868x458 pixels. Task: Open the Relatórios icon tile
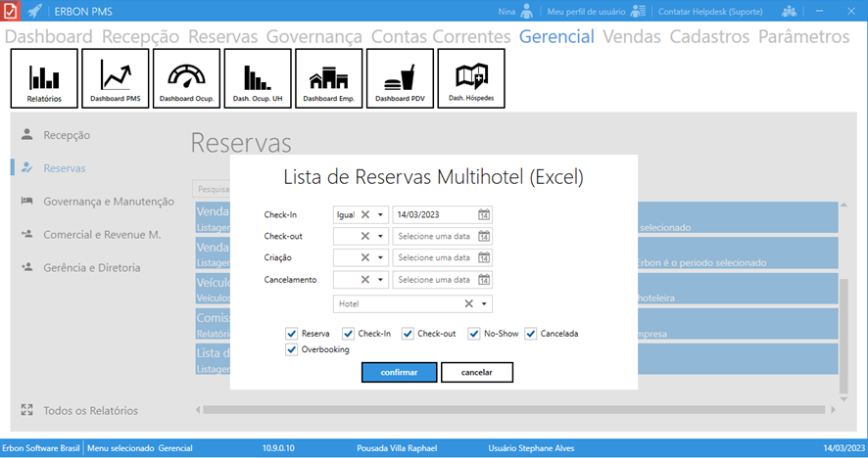point(44,78)
